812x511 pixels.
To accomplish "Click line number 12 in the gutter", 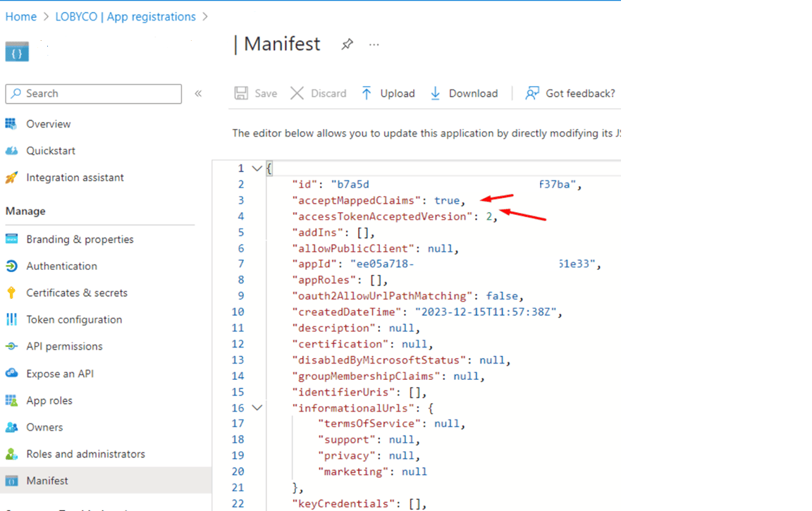I will pyautogui.click(x=238, y=344).
